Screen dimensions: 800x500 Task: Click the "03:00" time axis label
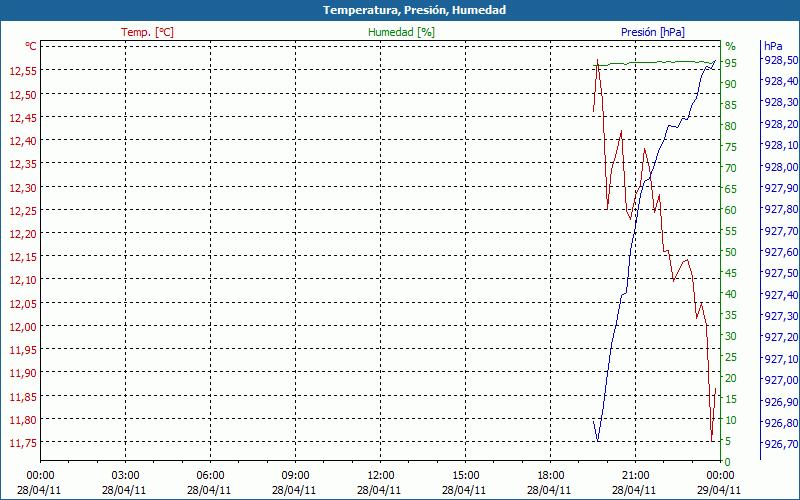(x=126, y=476)
